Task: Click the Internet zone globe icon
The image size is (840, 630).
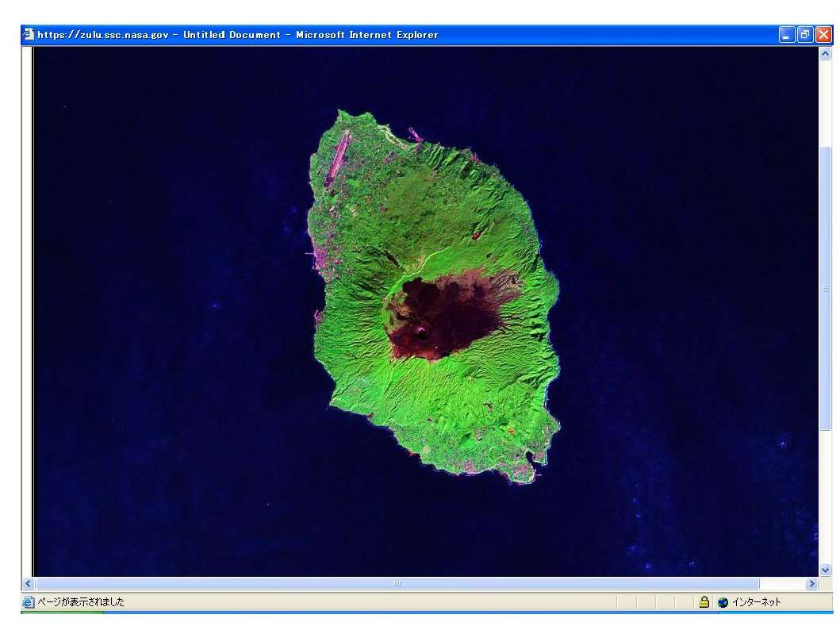Action: [x=723, y=603]
